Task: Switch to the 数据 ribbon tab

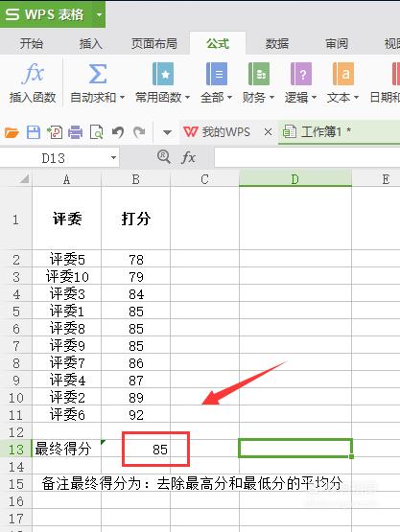Action: pyautogui.click(x=277, y=43)
